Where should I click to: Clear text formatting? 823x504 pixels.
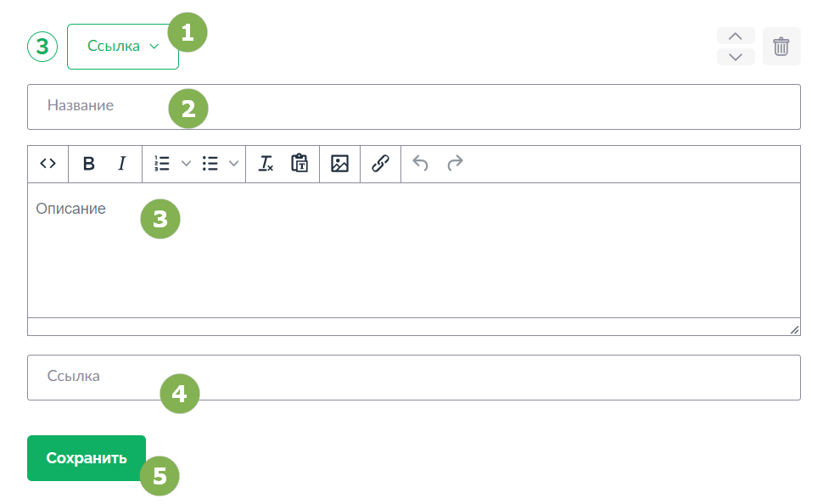[266, 164]
